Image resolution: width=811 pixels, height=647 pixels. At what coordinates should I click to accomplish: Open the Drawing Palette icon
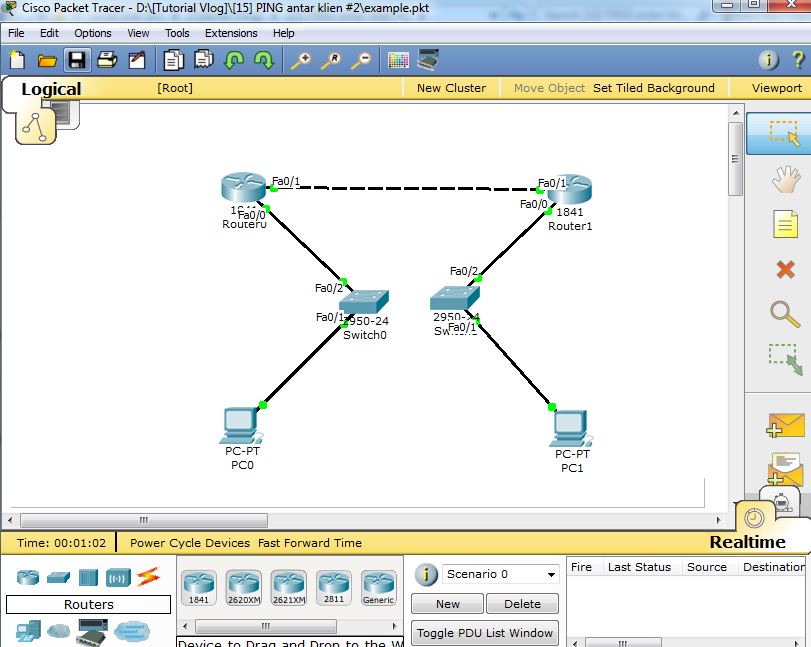coord(398,60)
